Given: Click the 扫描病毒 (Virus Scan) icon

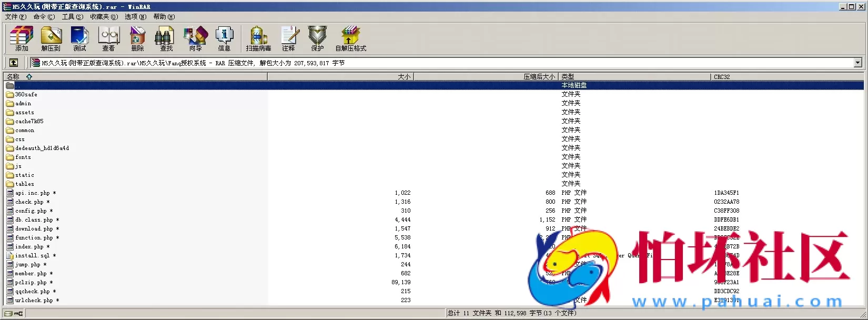Looking at the screenshot, I should pos(258,39).
